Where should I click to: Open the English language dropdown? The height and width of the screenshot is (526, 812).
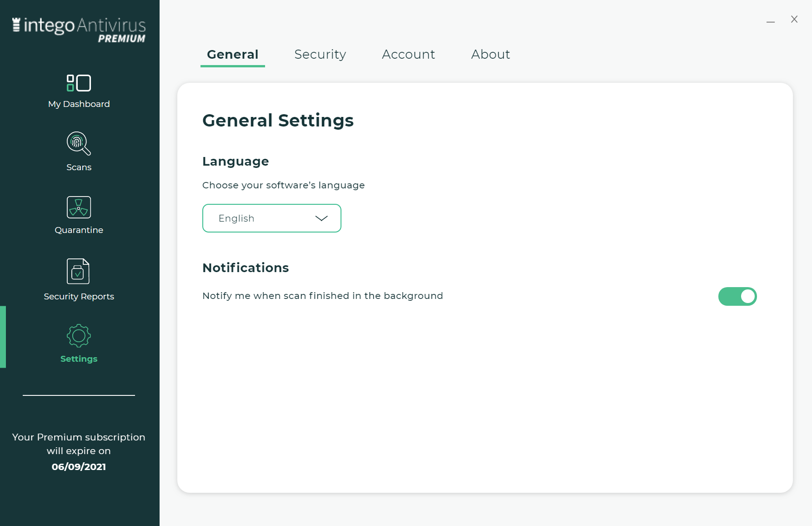(272, 218)
